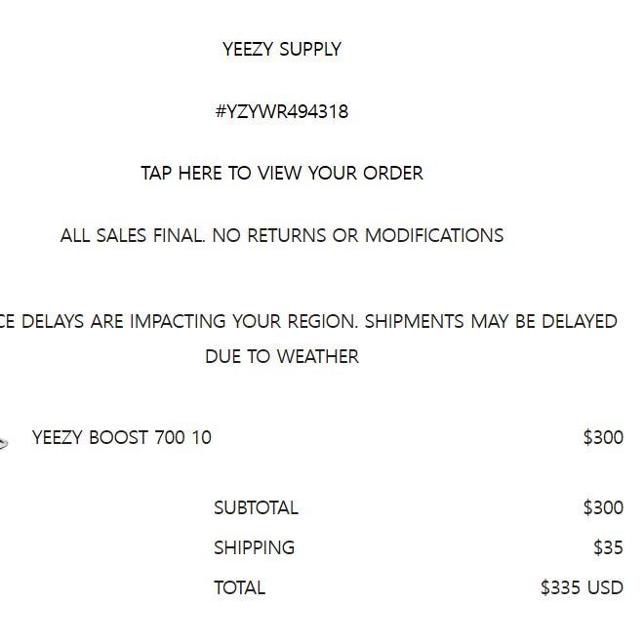Click the $335 total amount
Viewport: 644px width, 644px height.
(x=561, y=587)
